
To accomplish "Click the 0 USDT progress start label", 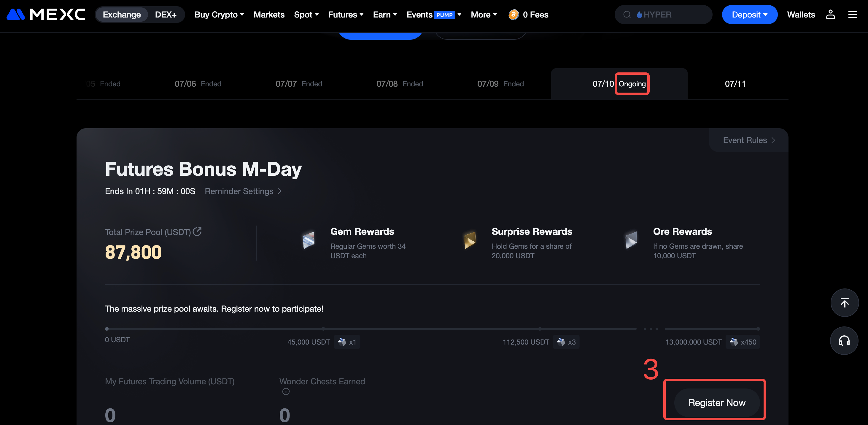I will pyautogui.click(x=117, y=340).
